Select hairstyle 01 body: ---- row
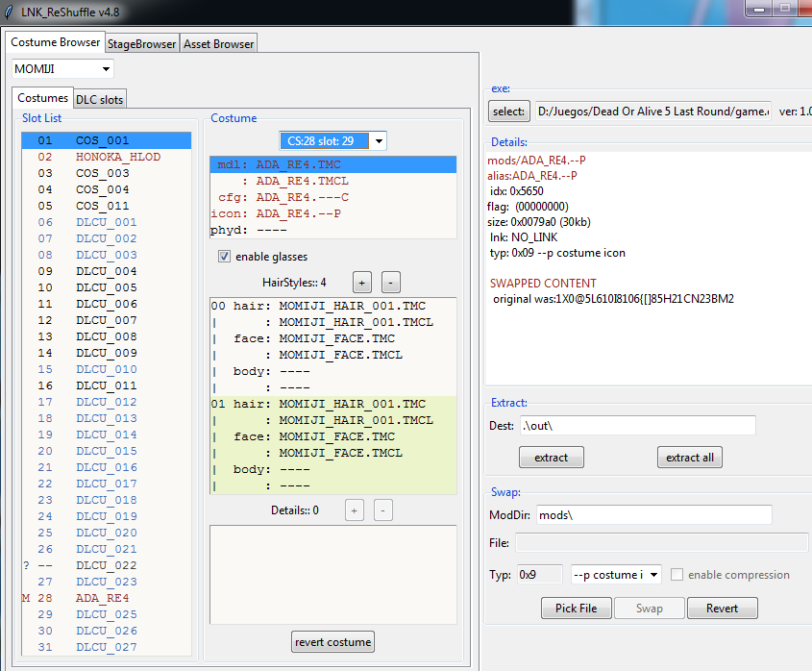The image size is (812, 671). [333, 469]
